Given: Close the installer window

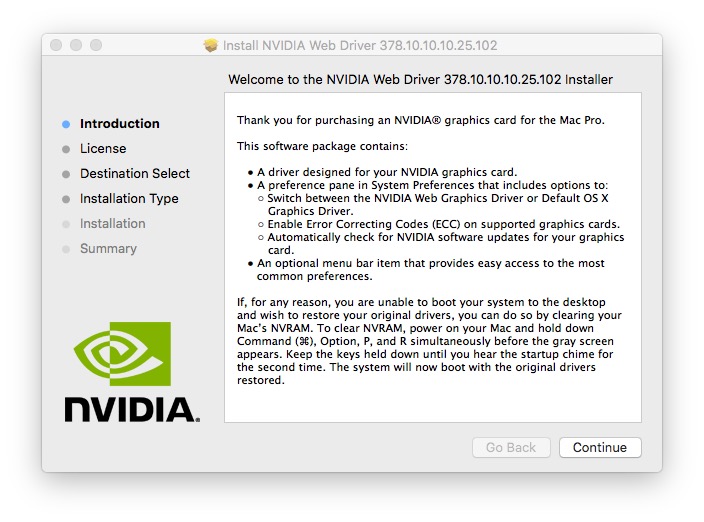Looking at the screenshot, I should tap(56, 45).
